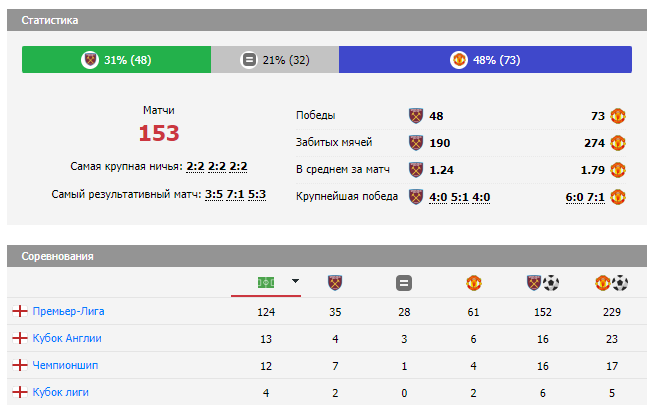Image resolution: width=653 pixels, height=416 pixels.
Task: Open sort dropdown arrow beside matches icon
Action: point(295,282)
